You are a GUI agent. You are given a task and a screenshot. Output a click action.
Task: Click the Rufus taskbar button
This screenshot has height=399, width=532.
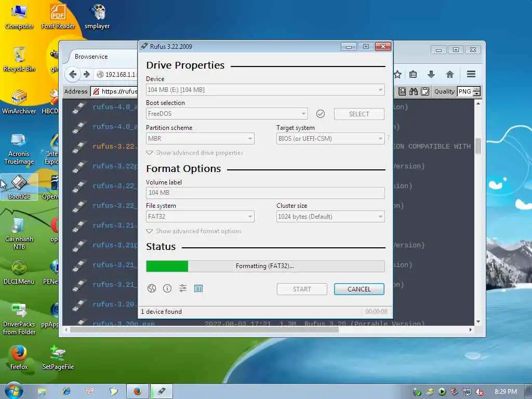click(162, 392)
